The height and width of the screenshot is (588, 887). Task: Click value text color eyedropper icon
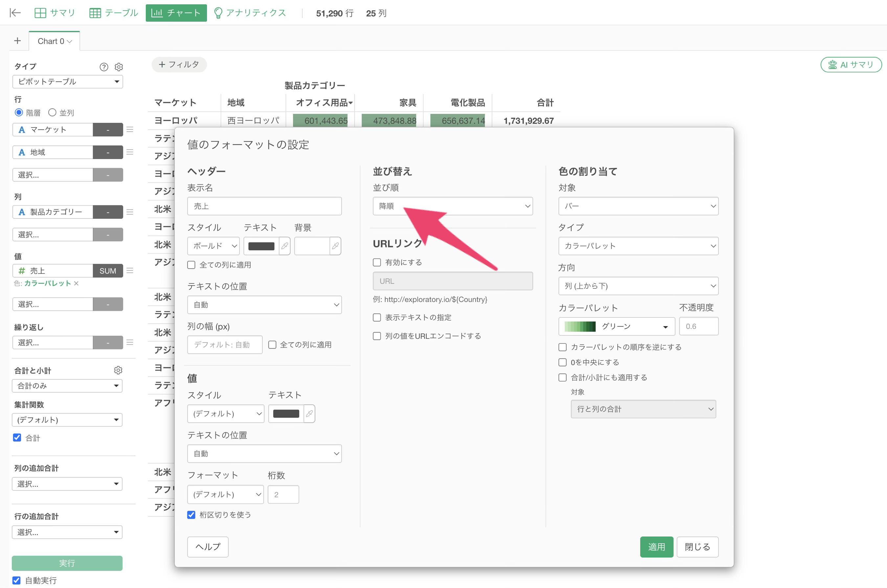[309, 414]
